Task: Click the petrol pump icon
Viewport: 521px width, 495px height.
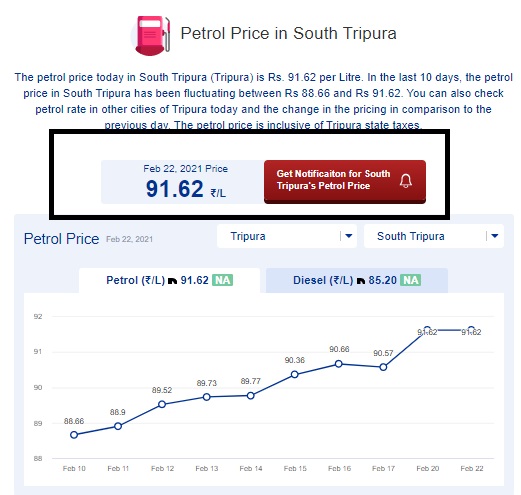Action: click(x=152, y=35)
